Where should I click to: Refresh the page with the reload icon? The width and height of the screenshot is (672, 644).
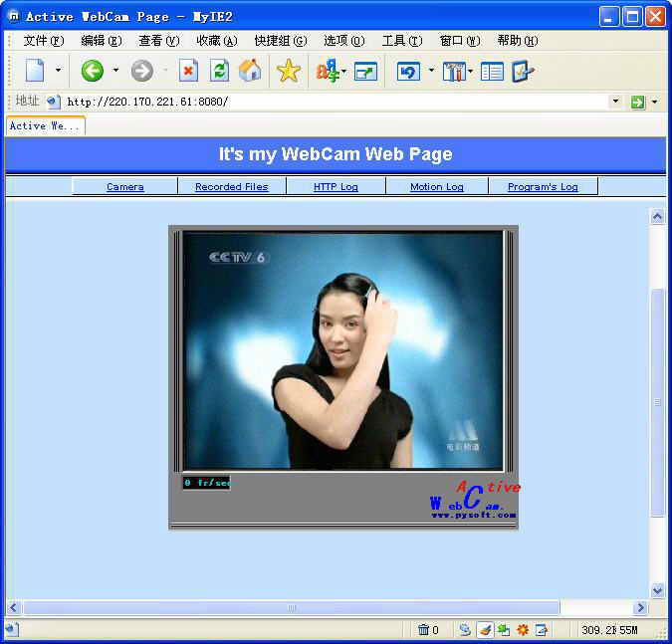click(219, 71)
